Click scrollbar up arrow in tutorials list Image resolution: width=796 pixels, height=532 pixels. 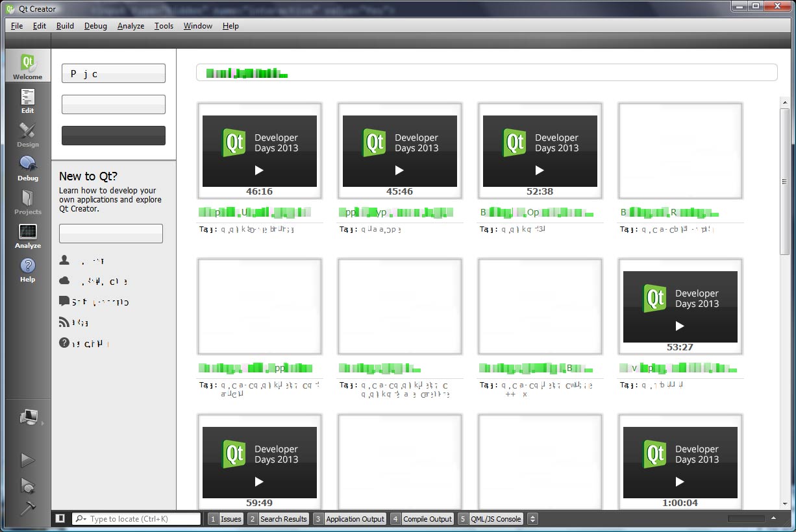point(785,103)
